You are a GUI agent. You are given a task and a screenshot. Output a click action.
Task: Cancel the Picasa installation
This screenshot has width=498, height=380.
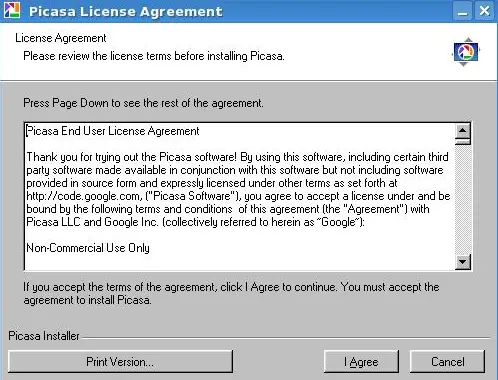(x=447, y=362)
